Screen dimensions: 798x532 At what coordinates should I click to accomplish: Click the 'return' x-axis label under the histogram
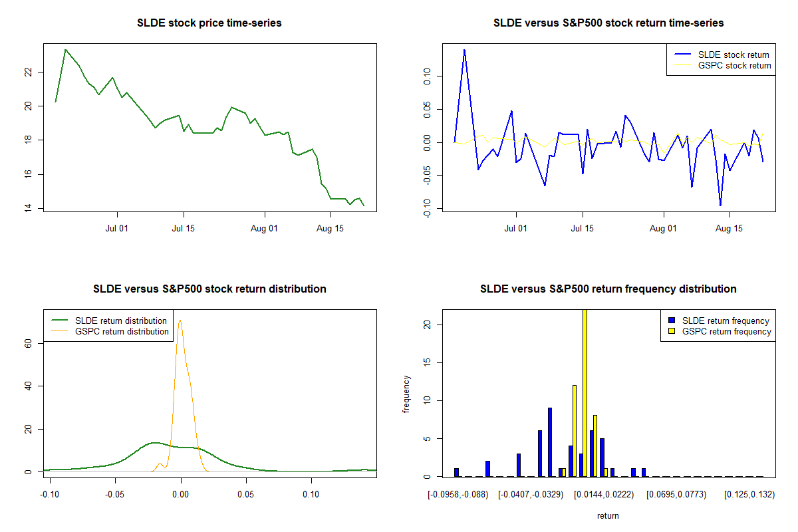tap(608, 515)
